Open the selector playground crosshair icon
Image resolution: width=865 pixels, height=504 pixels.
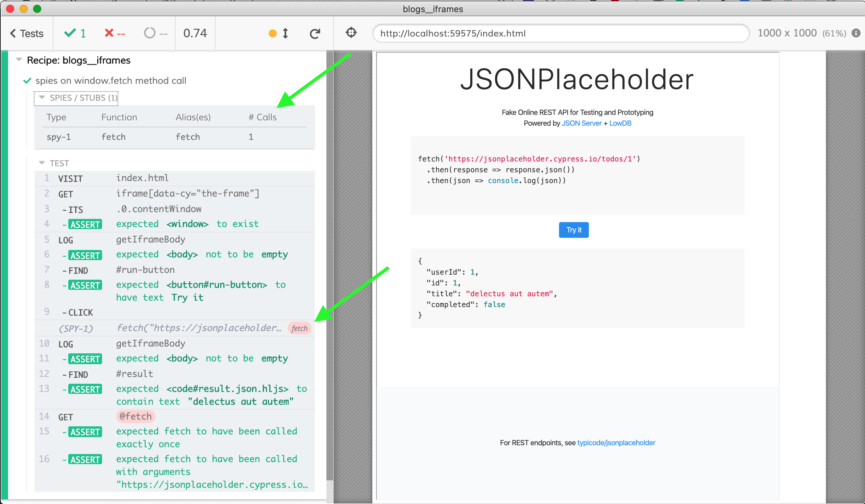coord(351,33)
